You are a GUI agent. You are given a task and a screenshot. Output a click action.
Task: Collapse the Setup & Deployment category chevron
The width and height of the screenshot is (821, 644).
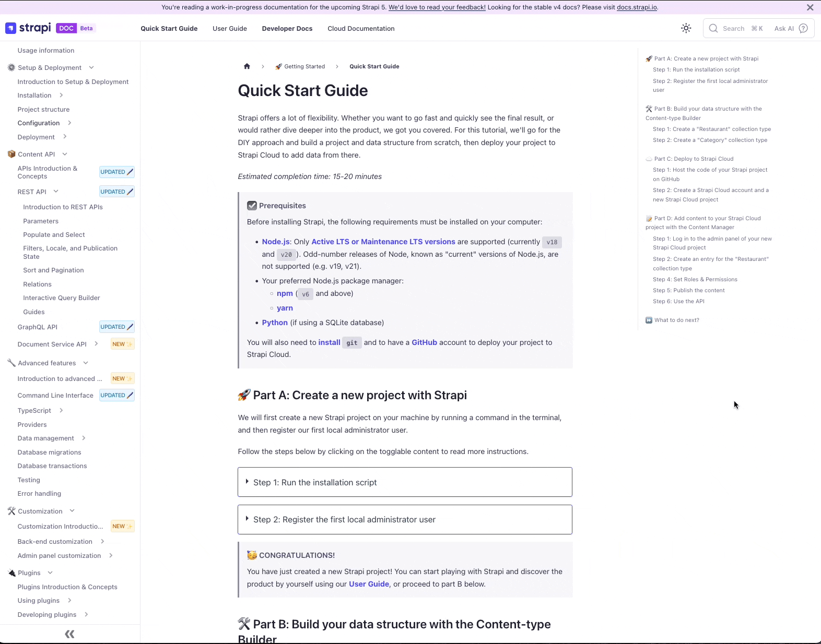[91, 68]
